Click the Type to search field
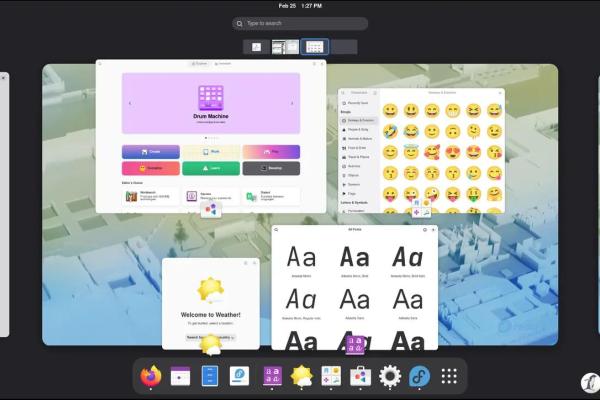Screen dimensions: 600x400 click(300, 23)
